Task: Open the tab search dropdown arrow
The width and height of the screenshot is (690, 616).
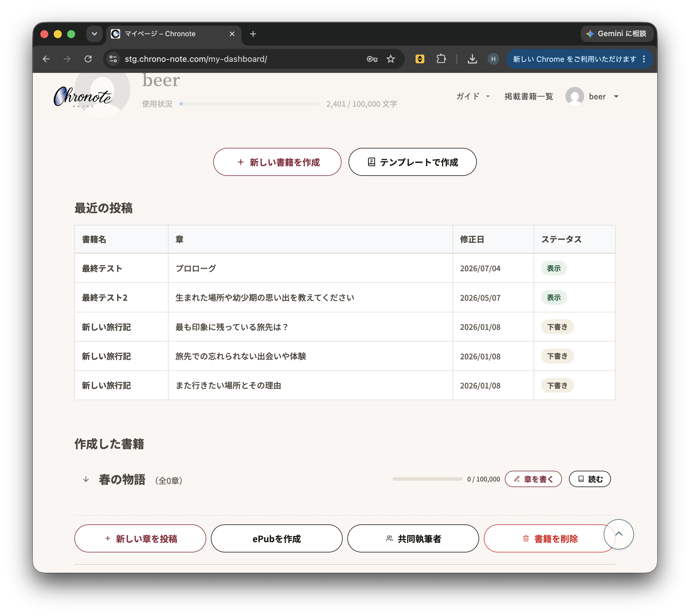Action: (94, 34)
